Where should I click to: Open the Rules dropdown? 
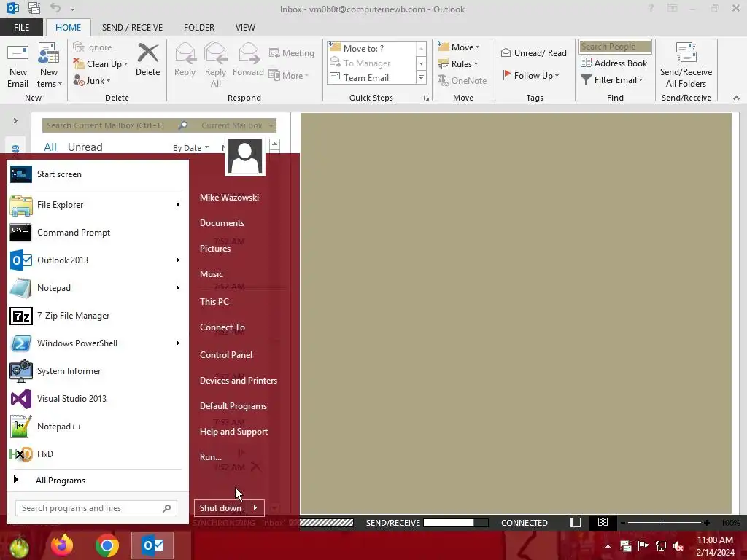tap(457, 64)
